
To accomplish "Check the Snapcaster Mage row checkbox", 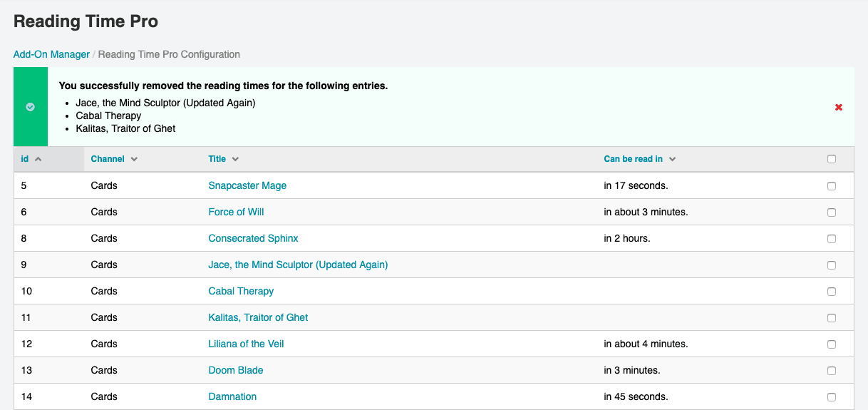I will (832, 185).
